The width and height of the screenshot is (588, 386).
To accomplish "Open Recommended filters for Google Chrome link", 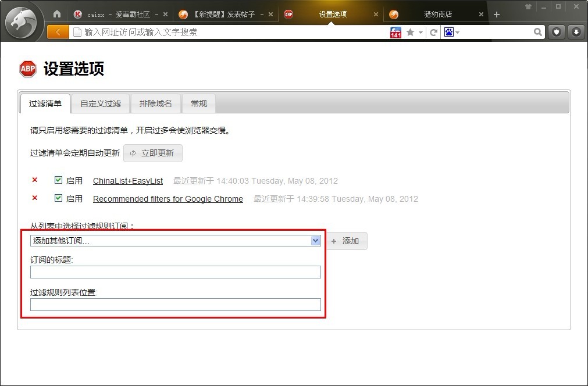I will click(168, 199).
